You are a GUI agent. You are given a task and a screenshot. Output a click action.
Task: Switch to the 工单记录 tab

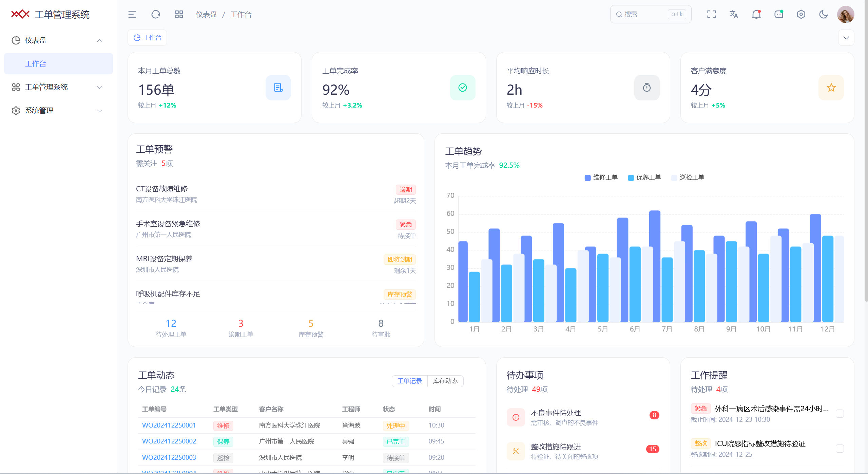point(409,381)
